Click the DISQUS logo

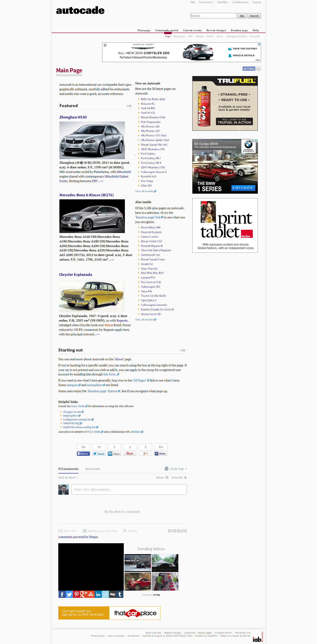(x=177, y=531)
